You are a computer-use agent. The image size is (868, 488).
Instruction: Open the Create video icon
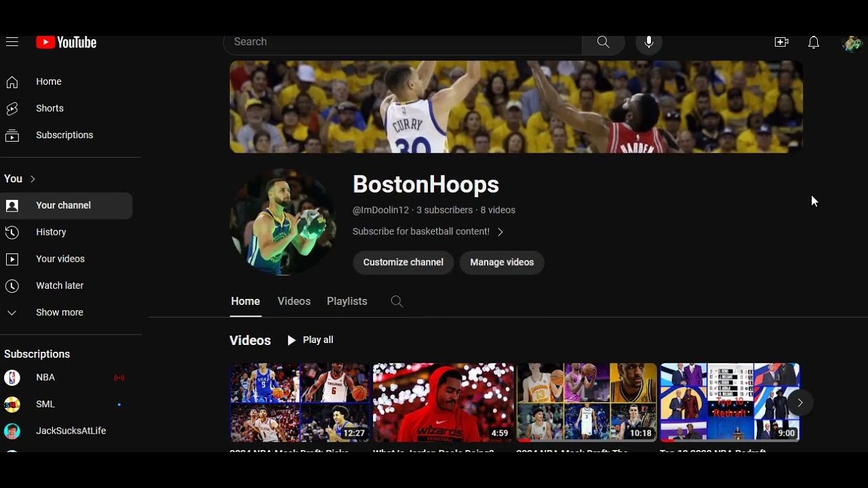point(781,42)
